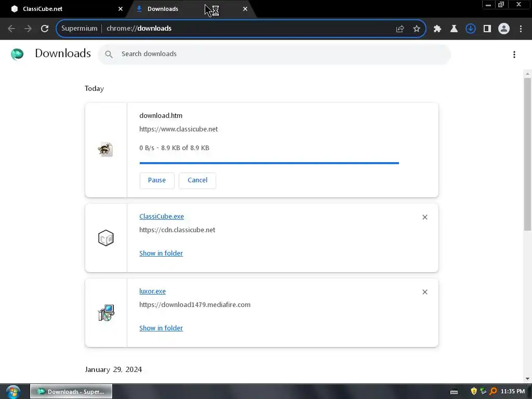Click the security shield tray icon
The image size is (532, 399).
point(474,392)
